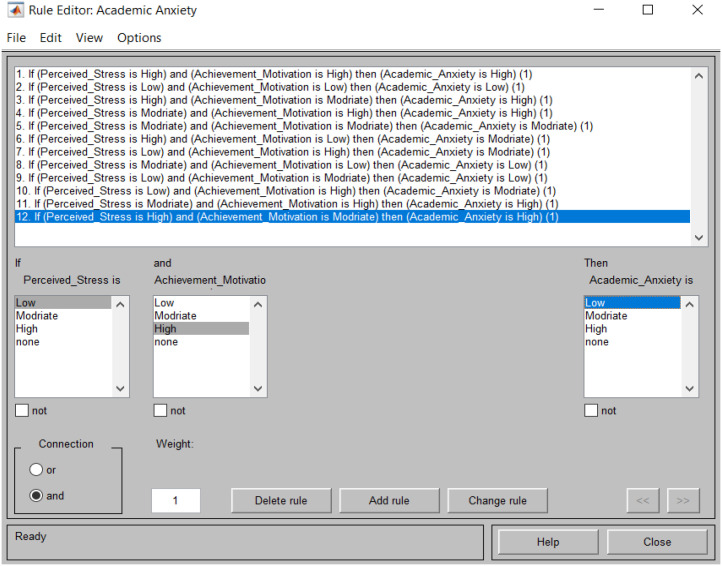Viewport: 722px width, 566px height.
Task: Click the Delete rule button
Action: [x=281, y=501]
